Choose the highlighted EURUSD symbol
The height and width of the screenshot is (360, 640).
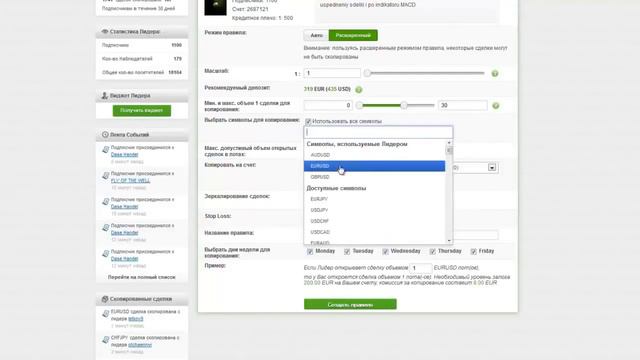(374, 166)
